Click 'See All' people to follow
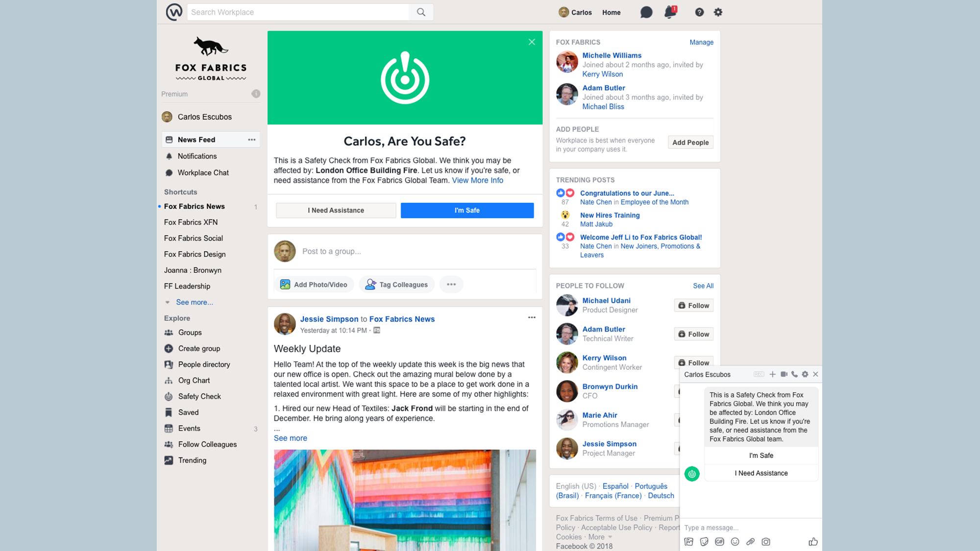Viewport: 980px width, 551px height. point(703,286)
